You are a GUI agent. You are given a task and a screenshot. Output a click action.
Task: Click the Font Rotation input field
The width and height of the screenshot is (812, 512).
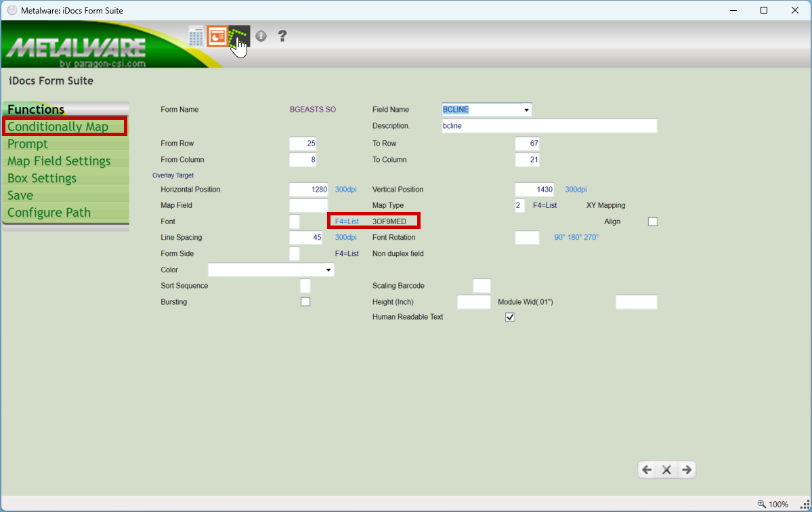click(x=527, y=238)
